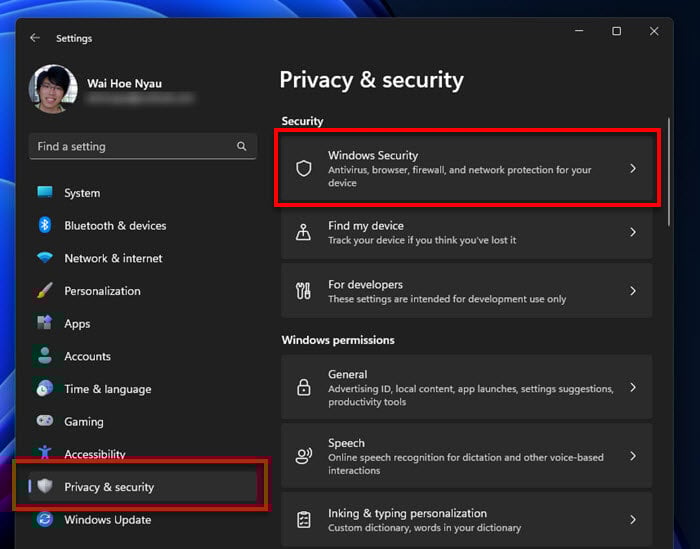The image size is (700, 549).
Task: Click the back arrow in Settings
Action: tap(35, 38)
